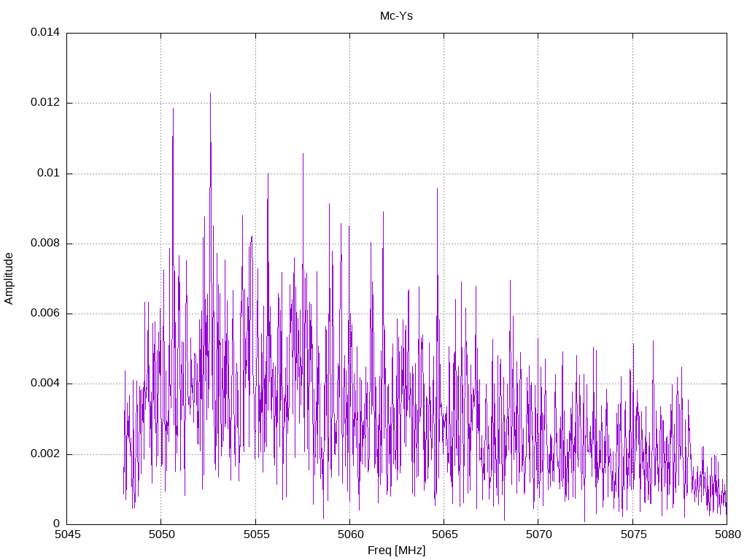Click the 5050 x-axis tick label

[161, 534]
